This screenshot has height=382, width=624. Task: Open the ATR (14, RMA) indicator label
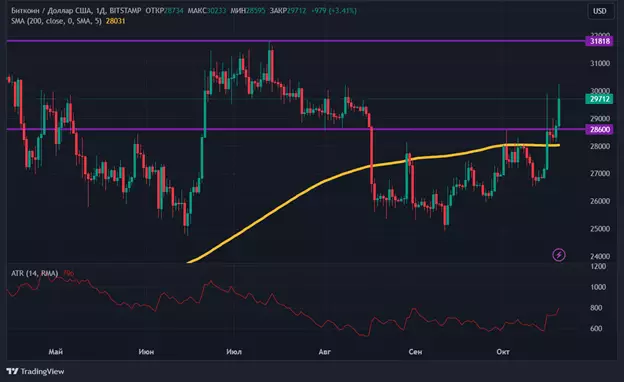click(35, 273)
